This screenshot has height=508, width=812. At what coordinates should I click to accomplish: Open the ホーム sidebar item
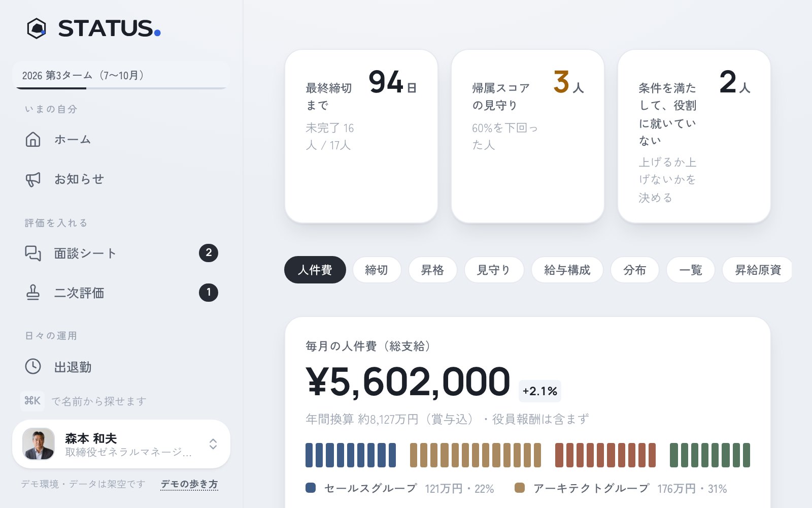click(x=121, y=139)
